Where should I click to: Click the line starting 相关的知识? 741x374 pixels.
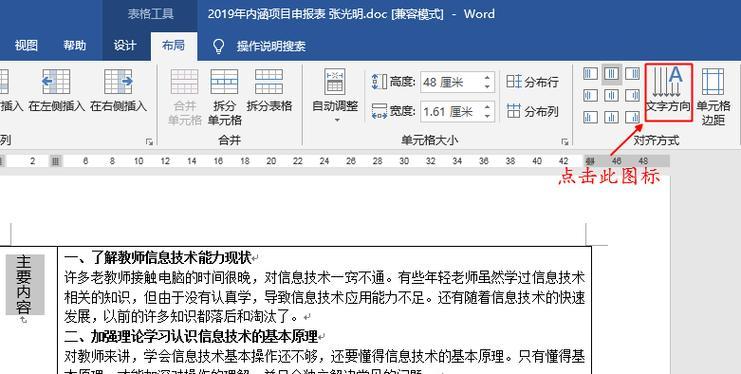pos(324,297)
